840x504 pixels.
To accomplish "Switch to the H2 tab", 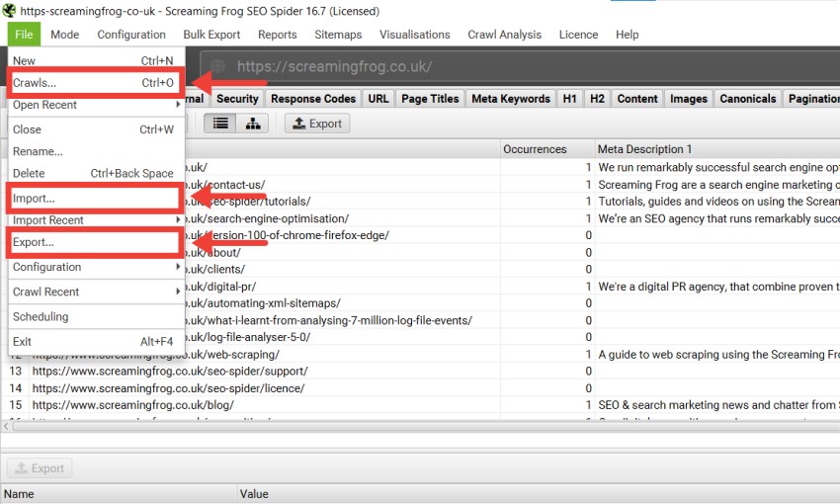I will (597, 99).
